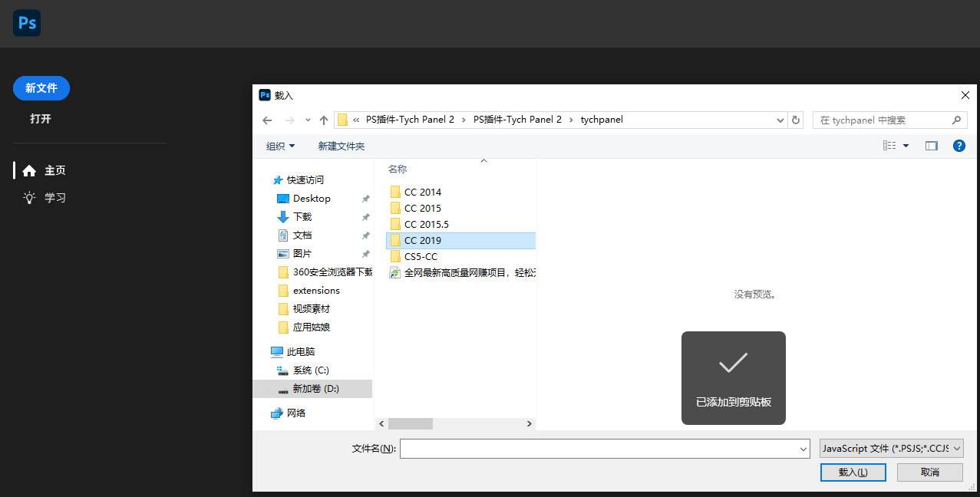Expand the address bar path dropdown
980x497 pixels.
click(780, 120)
